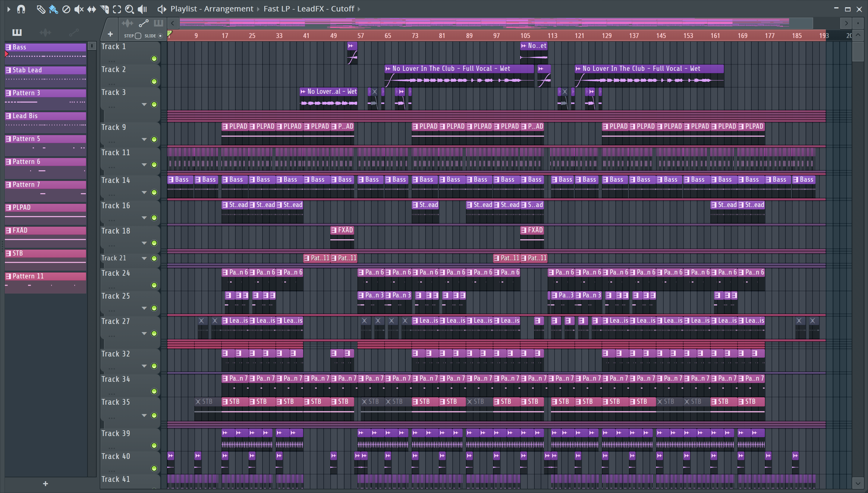Mute Track 1 with its green light
This screenshot has width=868, height=493.
tap(154, 58)
